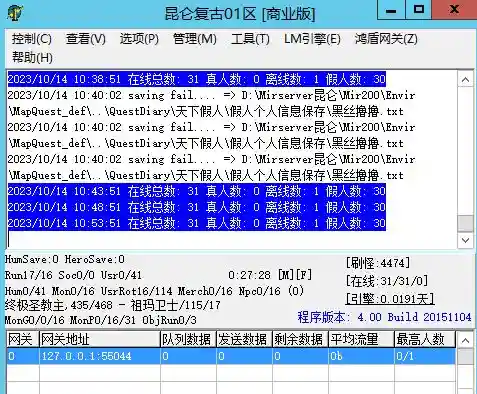
Task: Click the 程序版本 4.00 Build 20151104 text
Action: click(x=384, y=317)
